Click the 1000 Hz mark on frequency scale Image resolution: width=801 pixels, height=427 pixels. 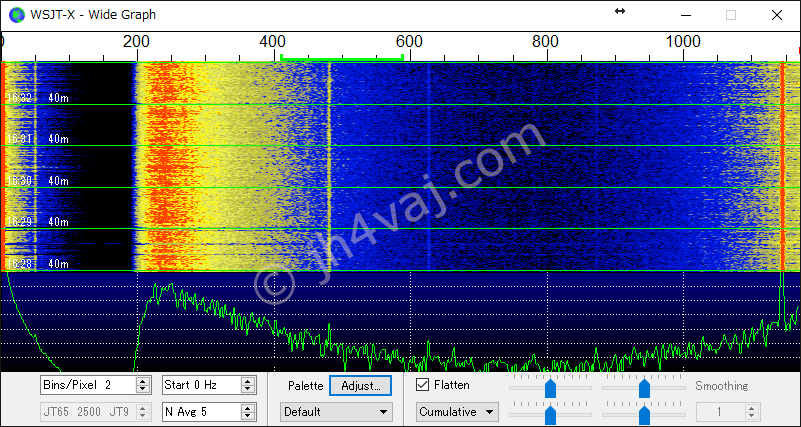pos(683,41)
